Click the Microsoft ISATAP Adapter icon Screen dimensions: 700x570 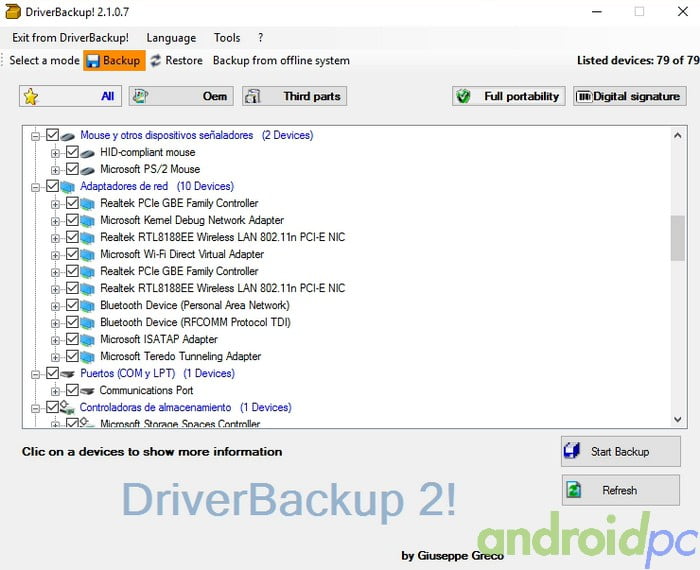pyautogui.click(x=88, y=340)
